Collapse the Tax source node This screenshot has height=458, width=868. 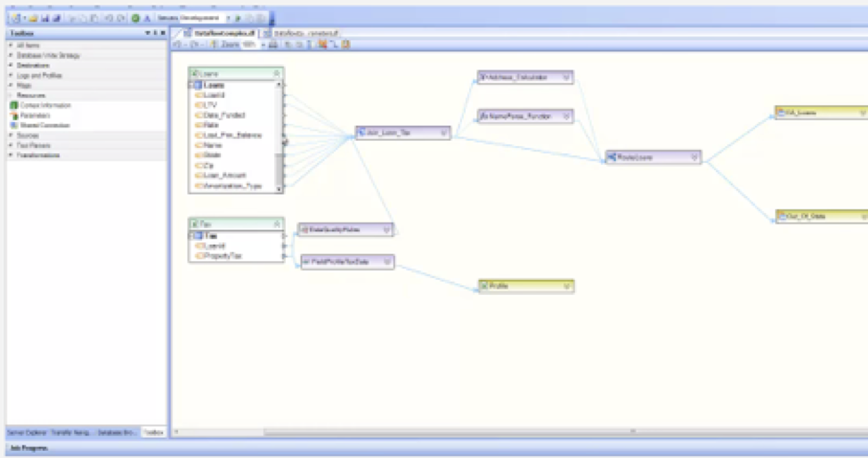coord(277,225)
